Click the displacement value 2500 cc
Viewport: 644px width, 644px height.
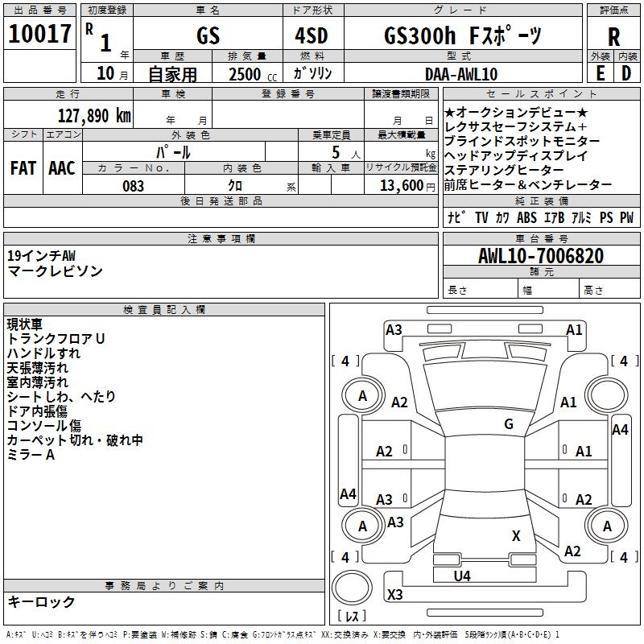point(253,75)
